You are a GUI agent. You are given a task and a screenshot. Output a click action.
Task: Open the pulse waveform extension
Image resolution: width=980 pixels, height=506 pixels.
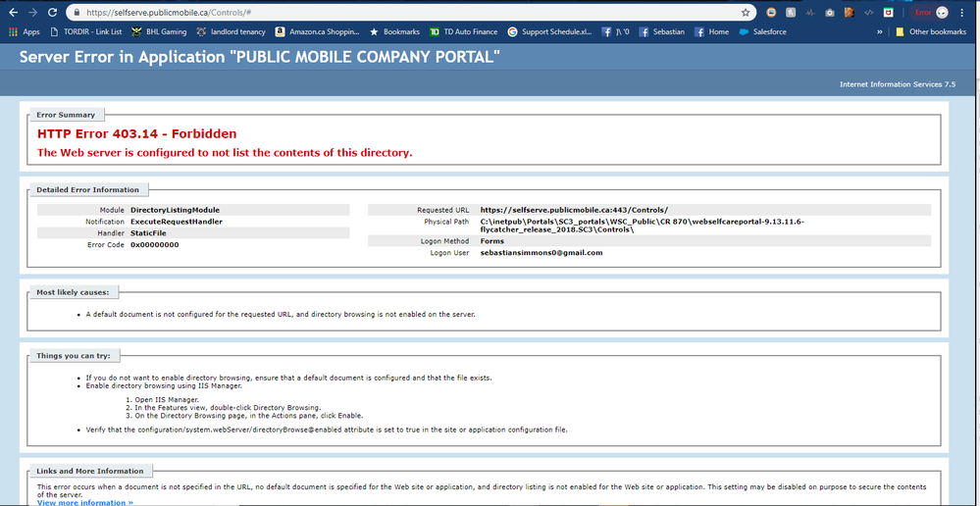[810, 13]
